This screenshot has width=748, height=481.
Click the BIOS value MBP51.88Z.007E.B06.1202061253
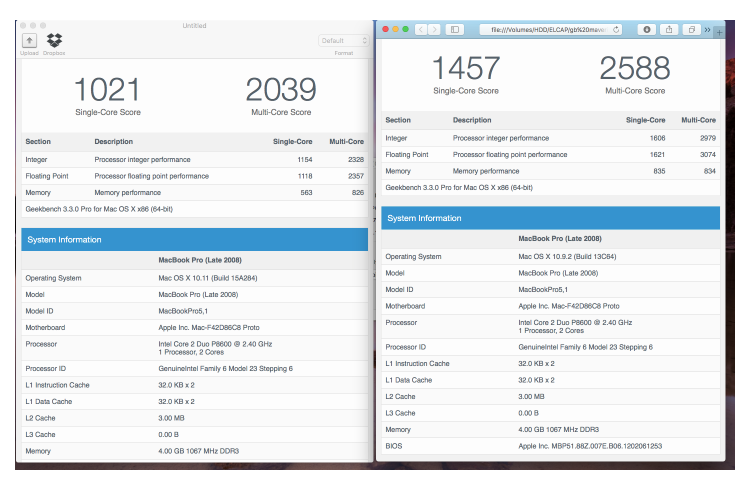click(590, 446)
